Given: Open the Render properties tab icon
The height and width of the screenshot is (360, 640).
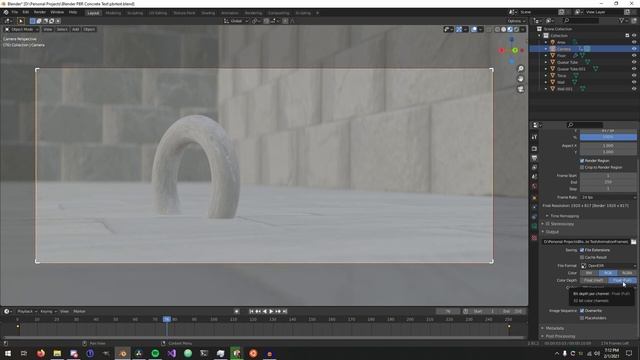Looking at the screenshot, I should (534, 149).
